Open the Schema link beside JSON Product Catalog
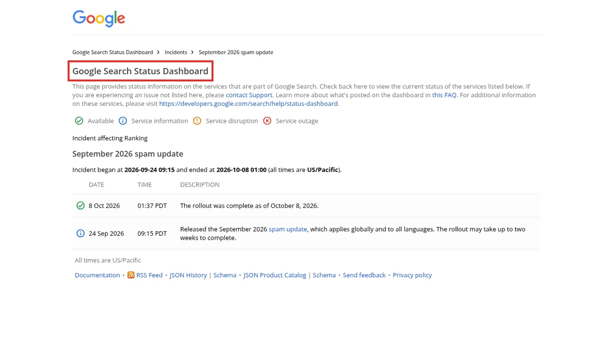Viewport: 614px width, 364px height. click(324, 275)
